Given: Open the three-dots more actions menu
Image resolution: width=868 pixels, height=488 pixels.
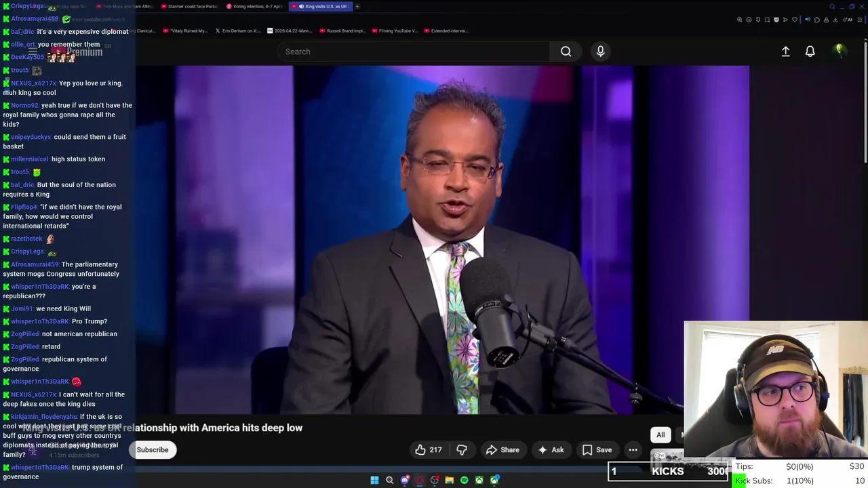Looking at the screenshot, I should (633, 450).
